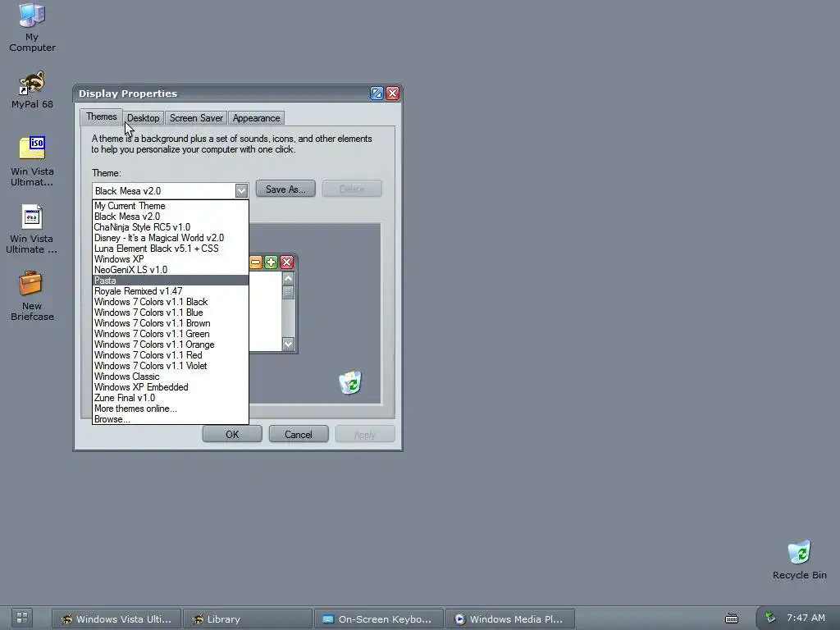The image size is (840, 630).
Task: Click the help button in Display Properties title bar
Action: tap(377, 94)
